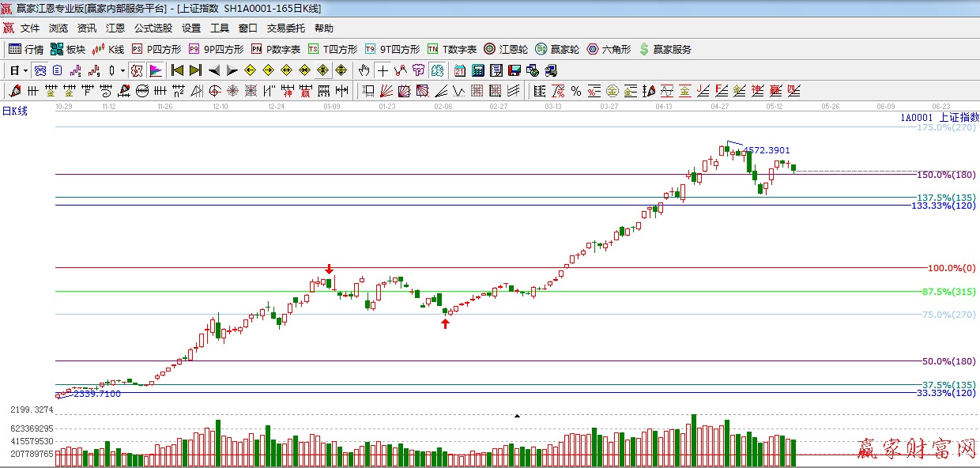Image resolution: width=980 pixels, height=468 pixels.
Task: Open the calculator tool icon
Action: 477,70
